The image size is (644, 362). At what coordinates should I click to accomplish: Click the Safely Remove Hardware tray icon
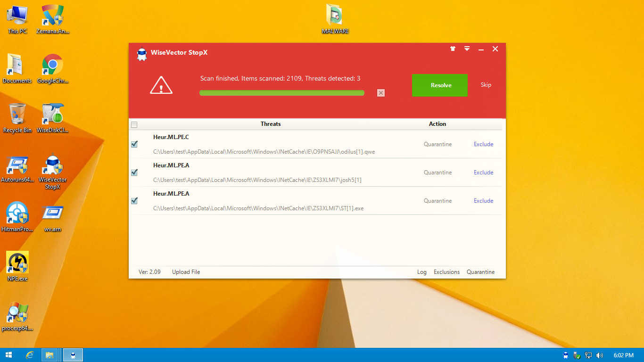577,355
